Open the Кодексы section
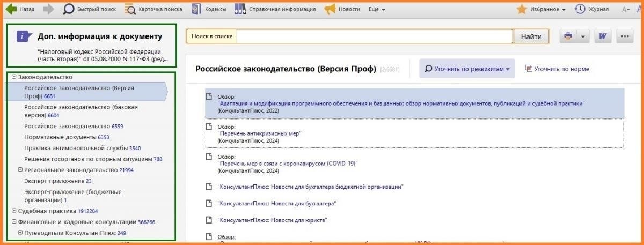The width and height of the screenshot is (644, 245). tap(208, 9)
